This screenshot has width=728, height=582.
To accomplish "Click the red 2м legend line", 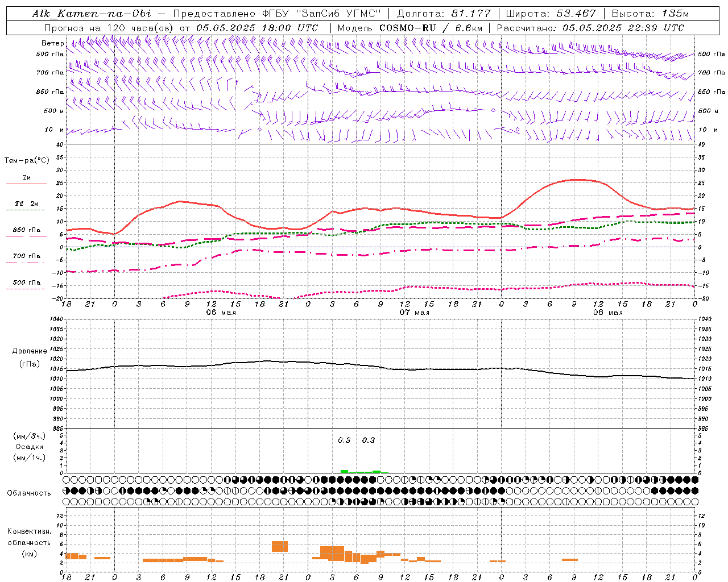I will point(26,184).
